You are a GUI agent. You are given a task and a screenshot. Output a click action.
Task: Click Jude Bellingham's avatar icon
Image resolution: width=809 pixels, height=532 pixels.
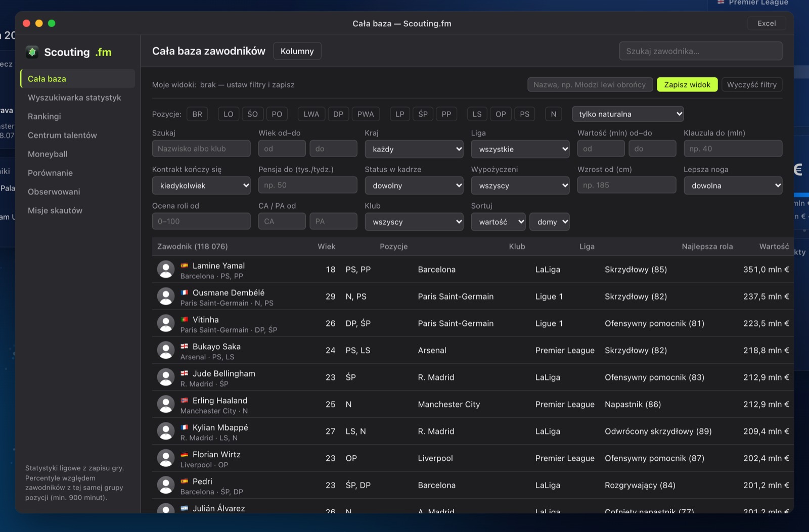coord(166,377)
